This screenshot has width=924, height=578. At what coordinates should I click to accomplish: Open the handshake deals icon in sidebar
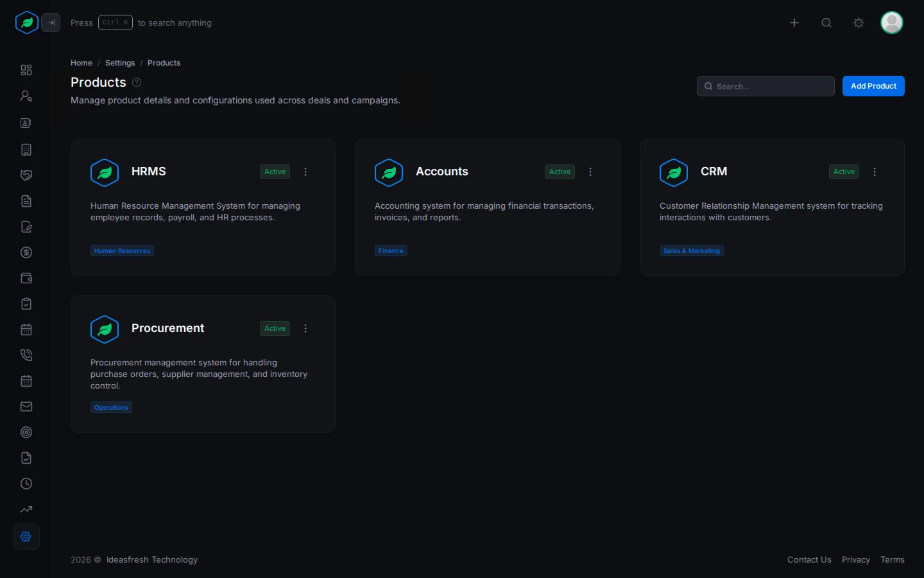coord(26,175)
